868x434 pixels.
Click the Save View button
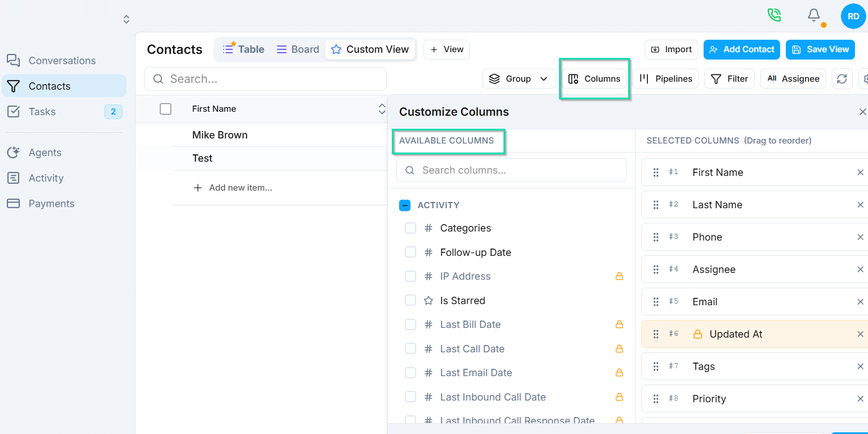click(x=820, y=49)
